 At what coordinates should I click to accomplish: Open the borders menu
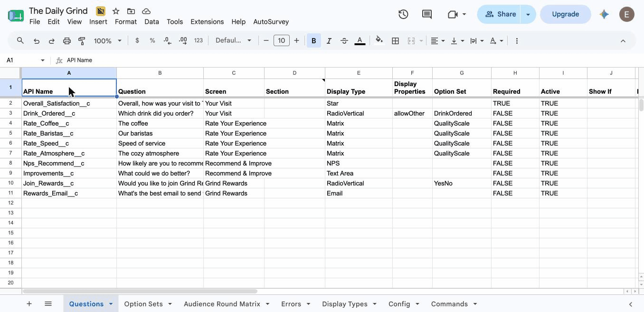tap(395, 41)
